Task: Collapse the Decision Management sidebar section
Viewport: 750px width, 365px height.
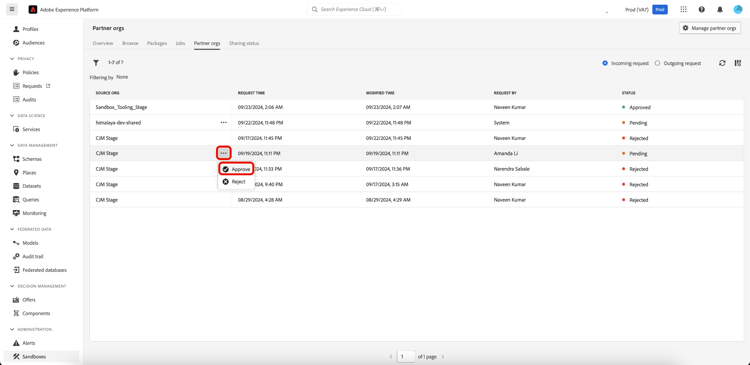Action: (12, 286)
